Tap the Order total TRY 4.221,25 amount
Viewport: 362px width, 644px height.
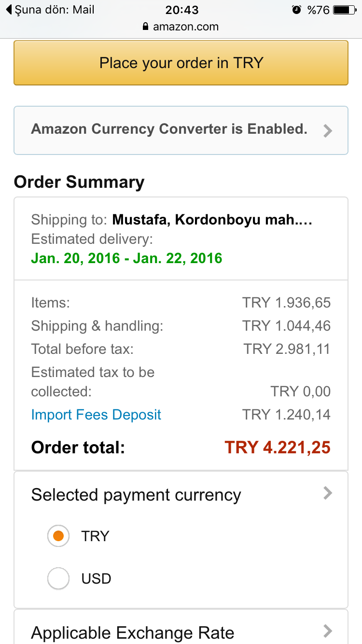278,448
